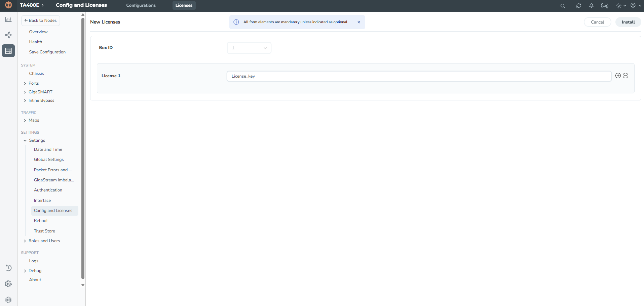The image size is (644, 306).
Task: Open Reboot in sidebar
Action: (x=41, y=221)
